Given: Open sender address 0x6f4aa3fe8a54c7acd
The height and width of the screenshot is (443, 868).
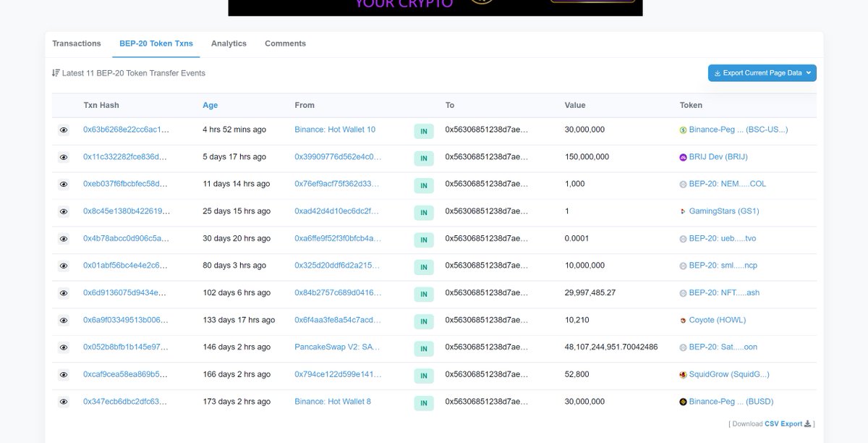Looking at the screenshot, I should click(x=338, y=320).
